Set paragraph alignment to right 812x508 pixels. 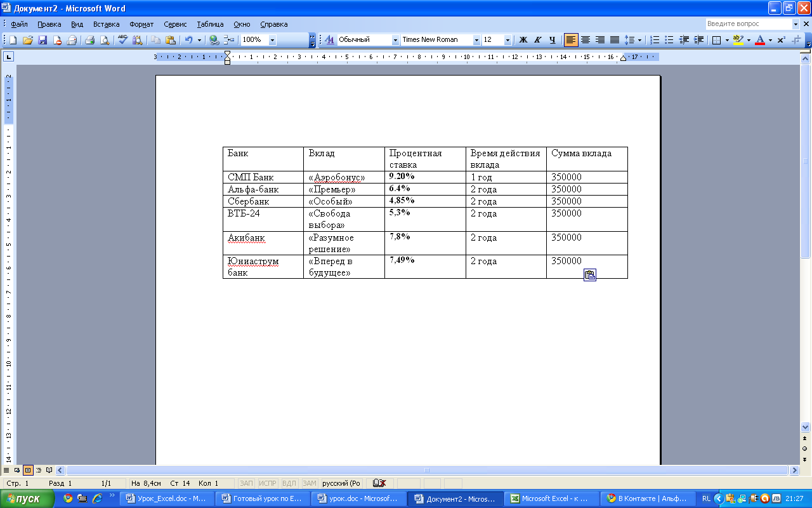pos(600,39)
